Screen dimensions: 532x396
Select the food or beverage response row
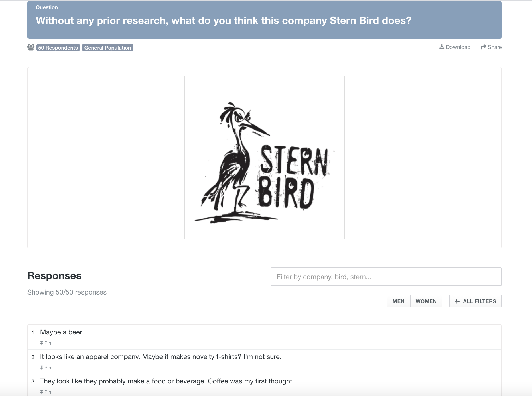265,385
